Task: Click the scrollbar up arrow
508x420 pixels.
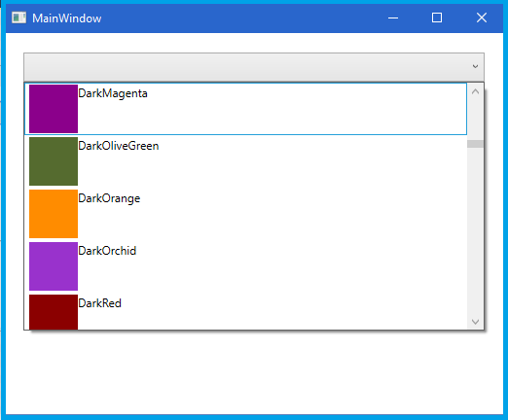Action: tap(475, 91)
